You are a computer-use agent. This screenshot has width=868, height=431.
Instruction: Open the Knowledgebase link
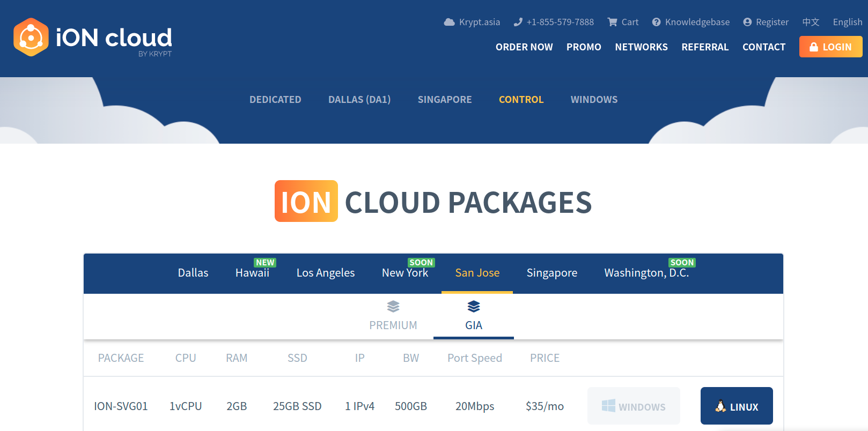(x=691, y=22)
